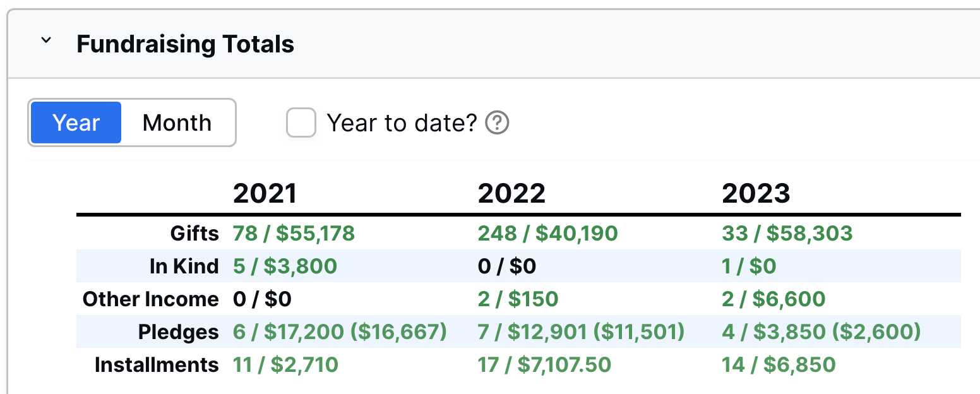Open 2022 Installments 17 / $7,107.50

[x=544, y=365]
